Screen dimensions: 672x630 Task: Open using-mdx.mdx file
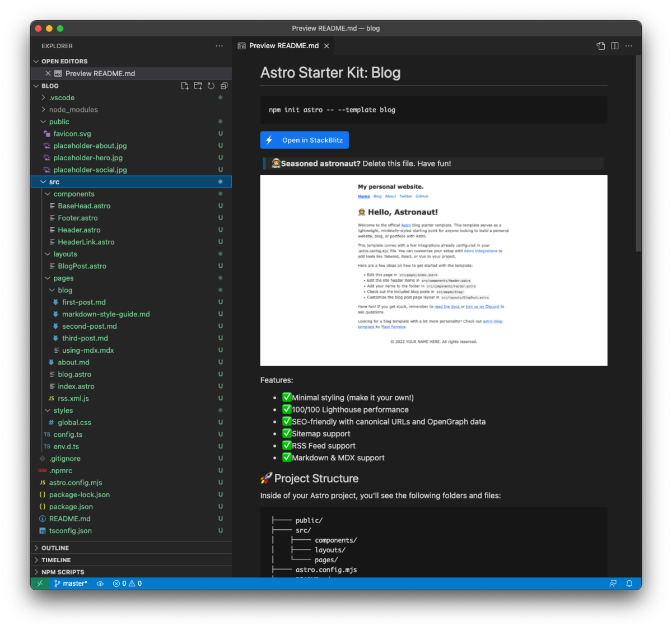point(131,351)
